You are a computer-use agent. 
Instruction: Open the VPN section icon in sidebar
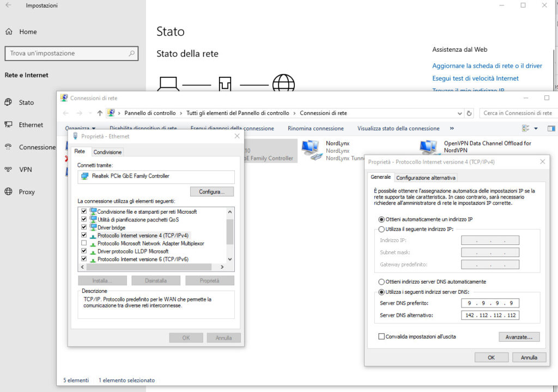click(8, 170)
